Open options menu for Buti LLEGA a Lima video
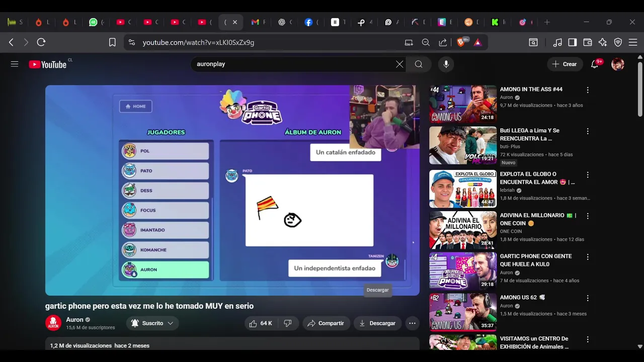 coord(588,131)
